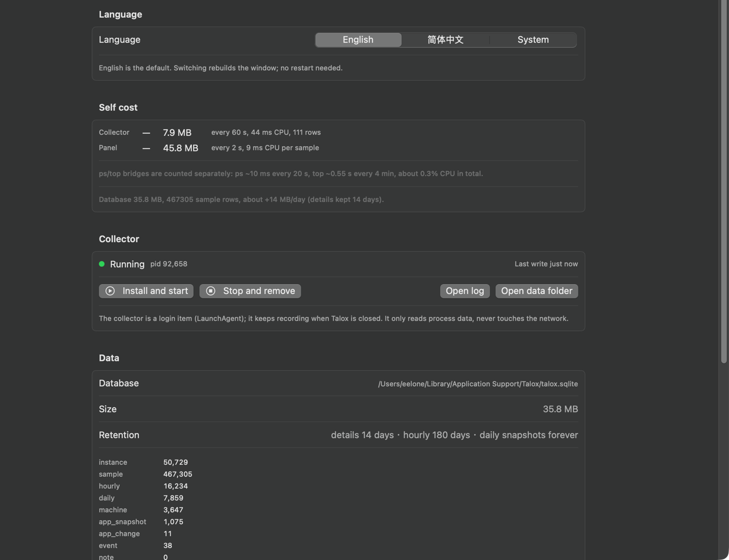Screen dimensions: 729x560
Task: Click the Collector memory value 7.9 MB
Action: tap(177, 133)
